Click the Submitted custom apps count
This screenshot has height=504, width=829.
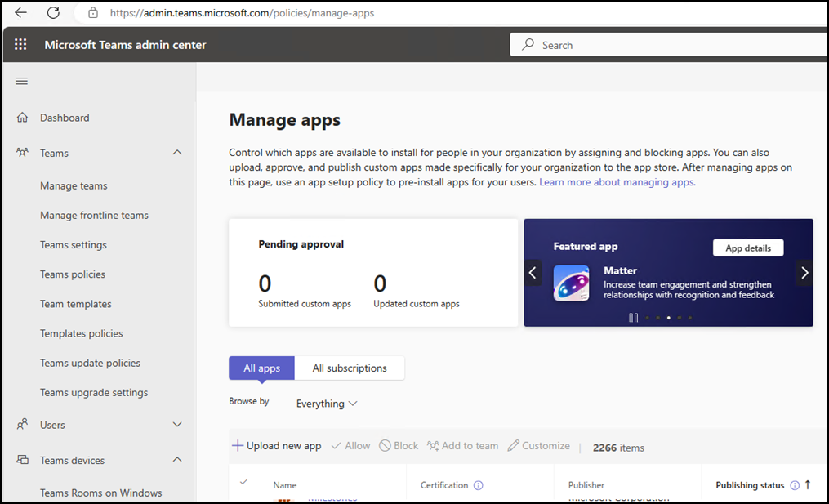point(265,283)
